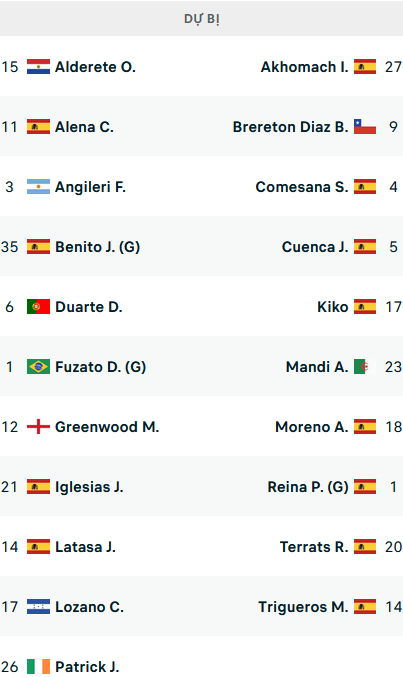Open Benito J. (G) player page
The height and width of the screenshot is (677, 403).
98,247
